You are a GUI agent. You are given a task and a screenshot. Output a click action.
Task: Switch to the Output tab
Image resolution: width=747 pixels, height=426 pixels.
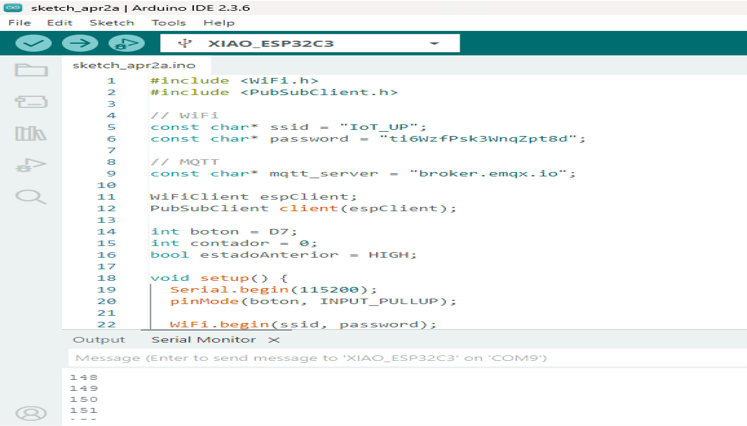point(99,340)
